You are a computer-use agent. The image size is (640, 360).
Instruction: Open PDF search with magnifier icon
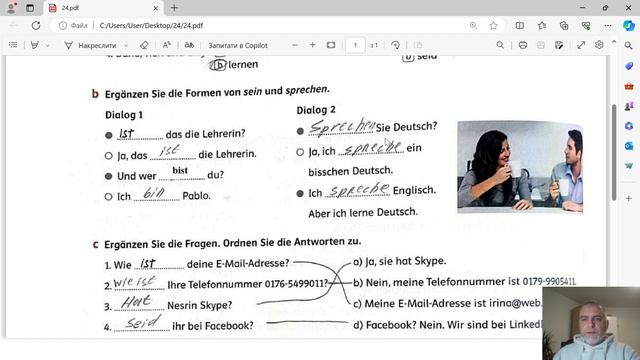pyautogui.click(x=500, y=45)
